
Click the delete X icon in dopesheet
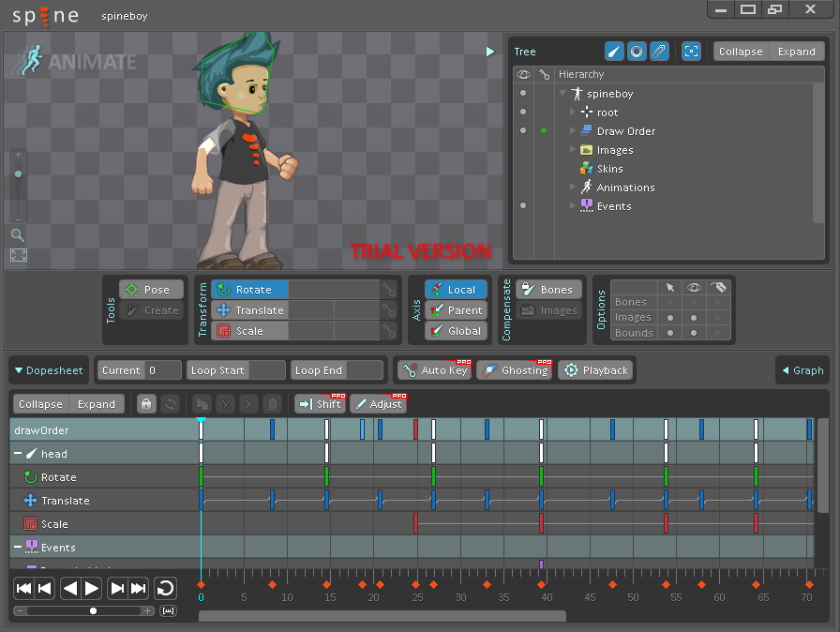tap(249, 404)
